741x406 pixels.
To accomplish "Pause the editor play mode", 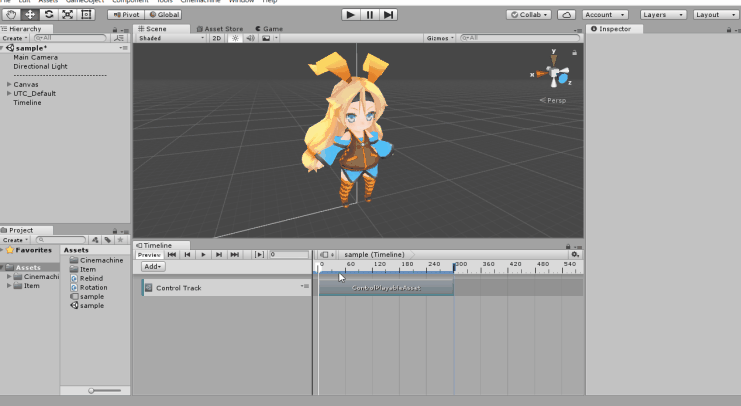I will tap(370, 15).
